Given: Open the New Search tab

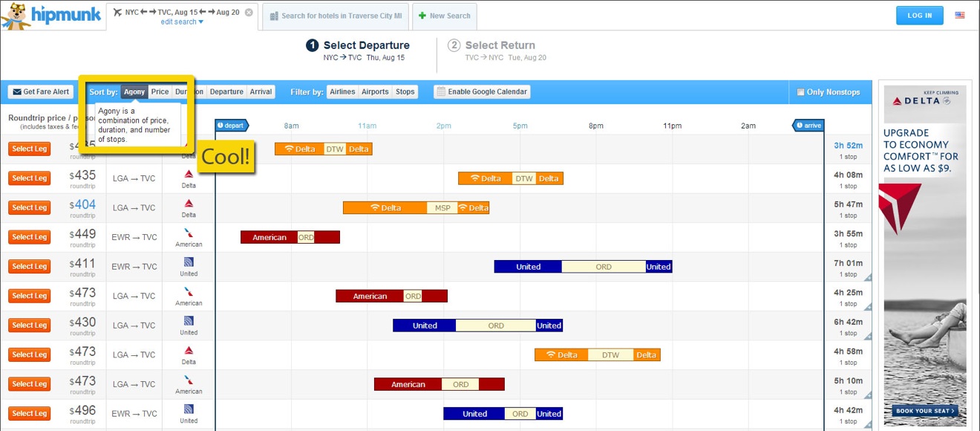Looking at the screenshot, I should [444, 16].
